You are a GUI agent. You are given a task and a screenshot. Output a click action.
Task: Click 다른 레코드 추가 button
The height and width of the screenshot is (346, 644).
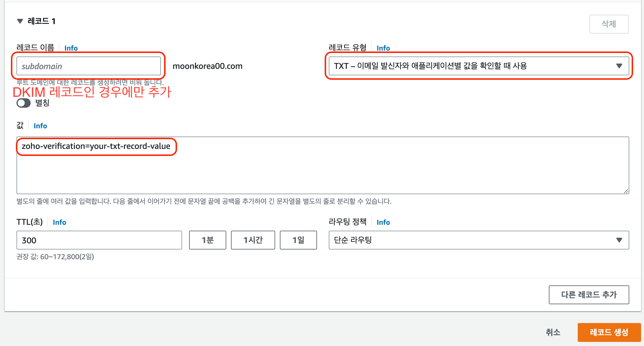pyautogui.click(x=589, y=295)
